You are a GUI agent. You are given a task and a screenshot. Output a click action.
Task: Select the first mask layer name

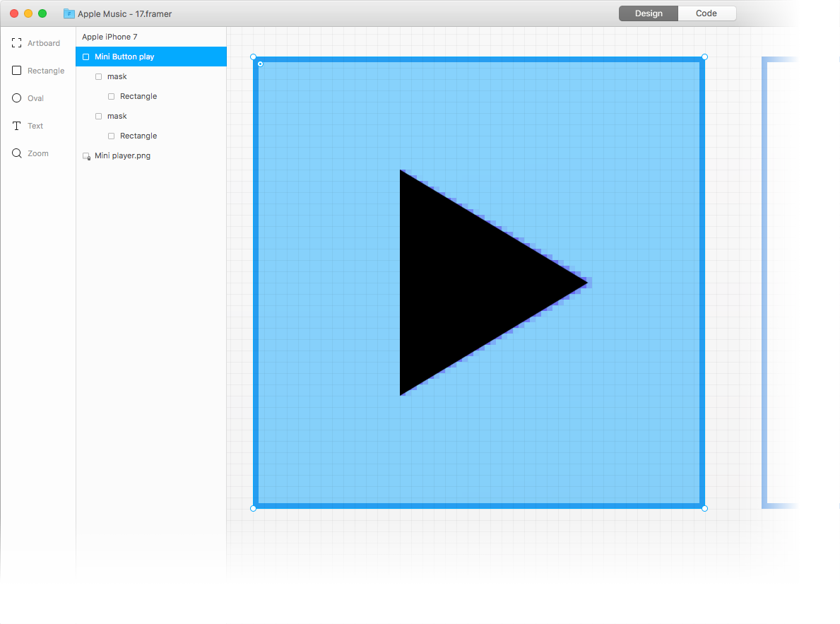tap(117, 76)
